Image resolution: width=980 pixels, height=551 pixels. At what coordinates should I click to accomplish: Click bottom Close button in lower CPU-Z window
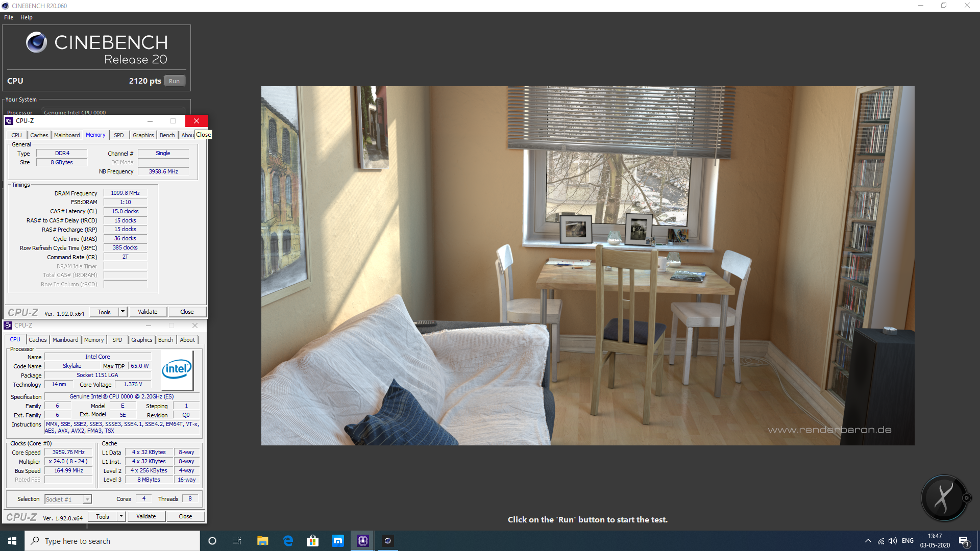pos(185,516)
